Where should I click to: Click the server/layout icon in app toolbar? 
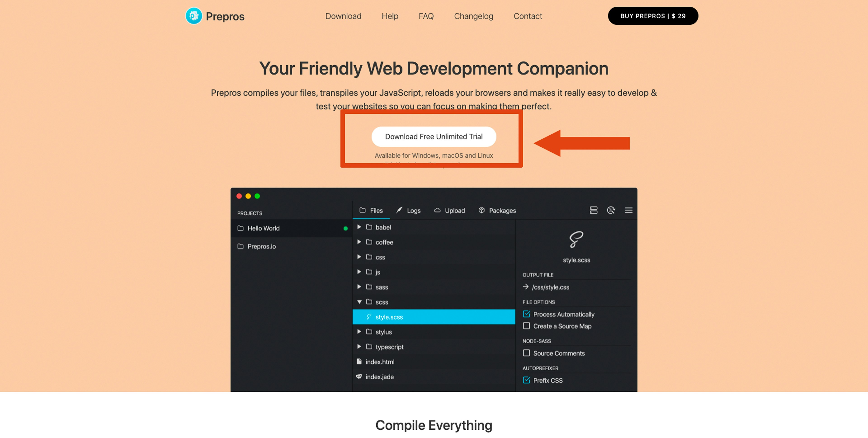point(593,210)
